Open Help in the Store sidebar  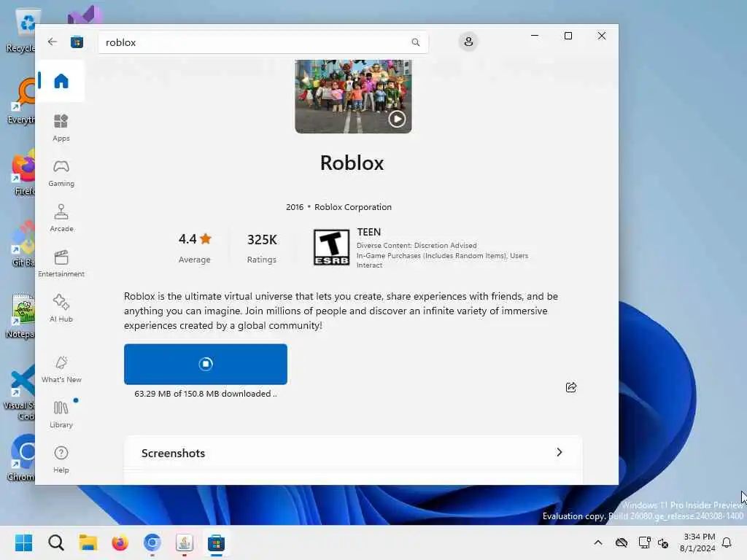point(61,459)
